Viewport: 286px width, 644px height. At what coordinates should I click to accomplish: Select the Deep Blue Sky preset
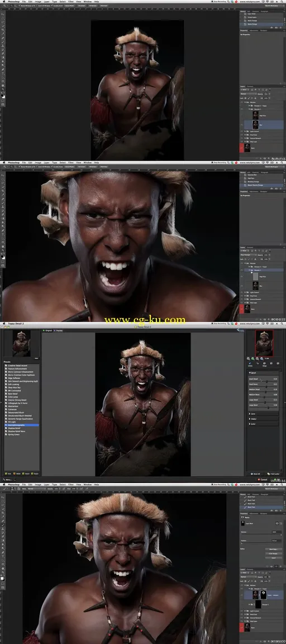coord(14,388)
